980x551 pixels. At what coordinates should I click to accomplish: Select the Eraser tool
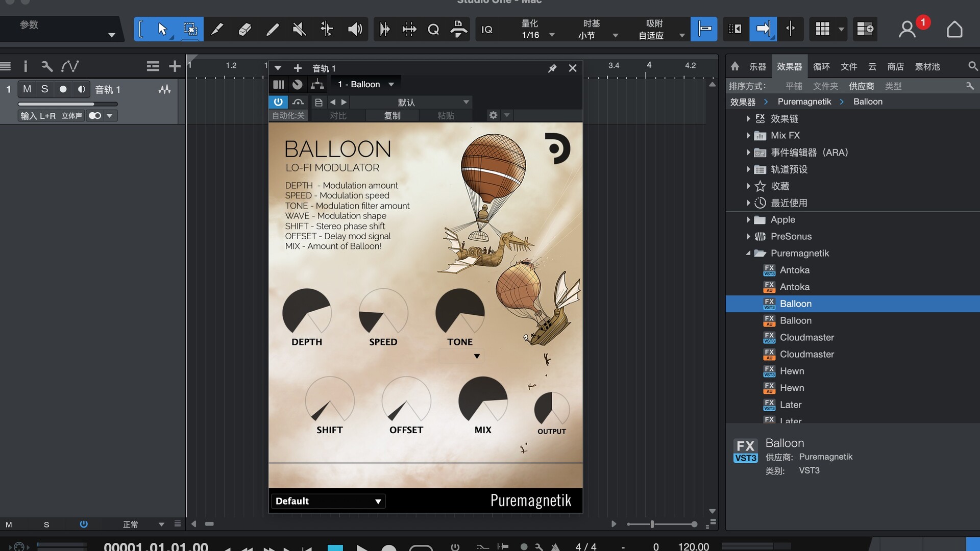[245, 29]
